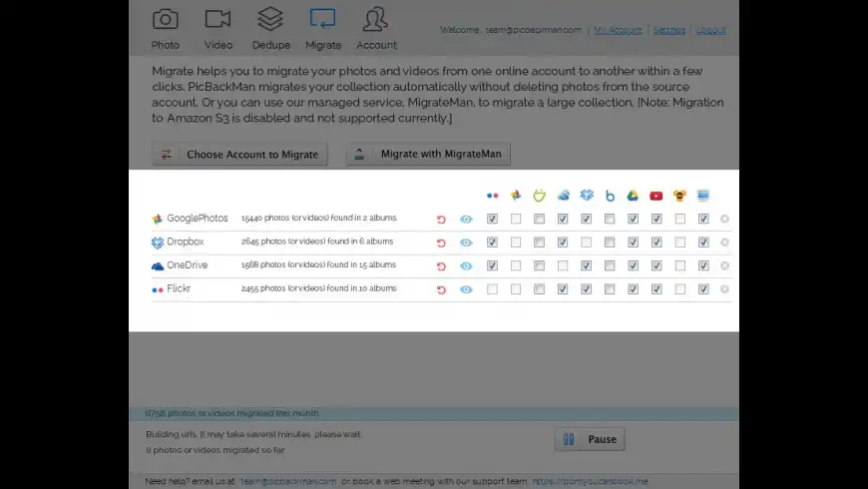
Task: Click Migrate with MigrateMan button
Action: pyautogui.click(x=428, y=154)
